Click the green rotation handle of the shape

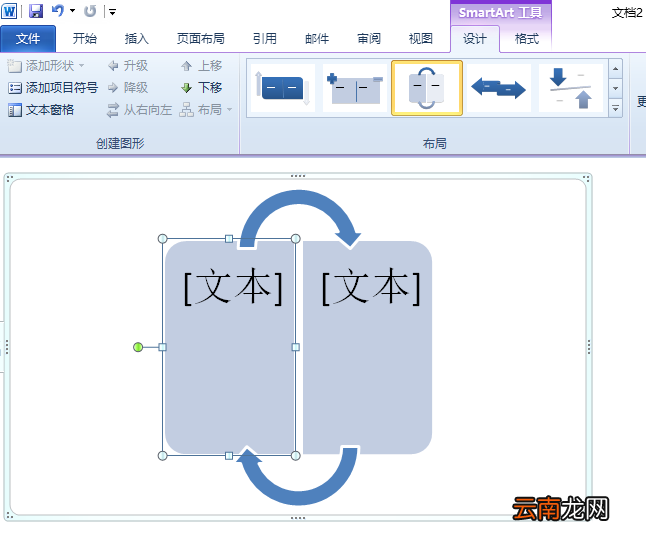click(138, 347)
